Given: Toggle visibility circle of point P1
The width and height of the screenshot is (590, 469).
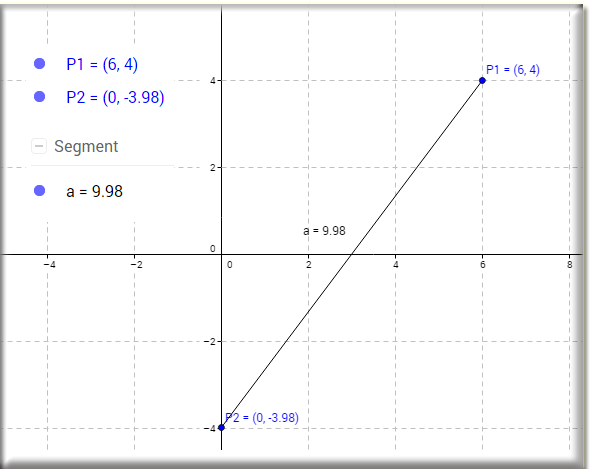Looking at the screenshot, I should (40, 64).
